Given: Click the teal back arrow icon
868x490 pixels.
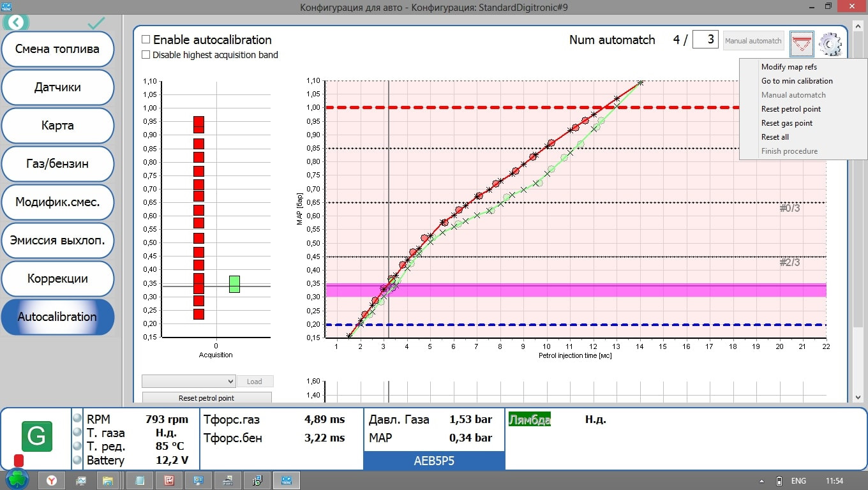Looking at the screenshot, I should click(x=16, y=23).
